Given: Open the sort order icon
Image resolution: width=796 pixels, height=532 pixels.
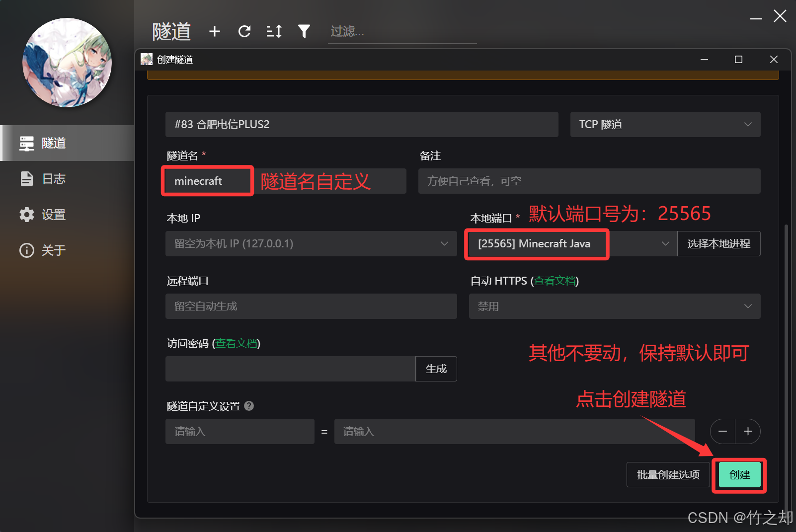Looking at the screenshot, I should [274, 31].
